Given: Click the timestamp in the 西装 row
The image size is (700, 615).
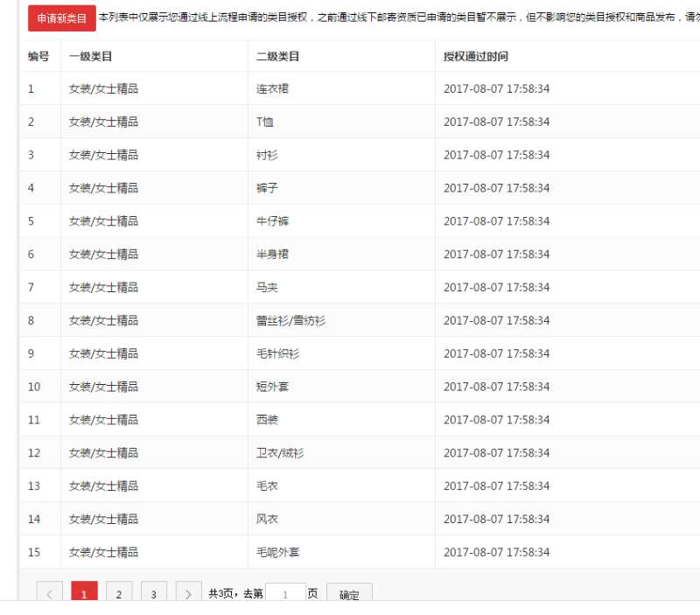Looking at the screenshot, I should coord(496,419).
